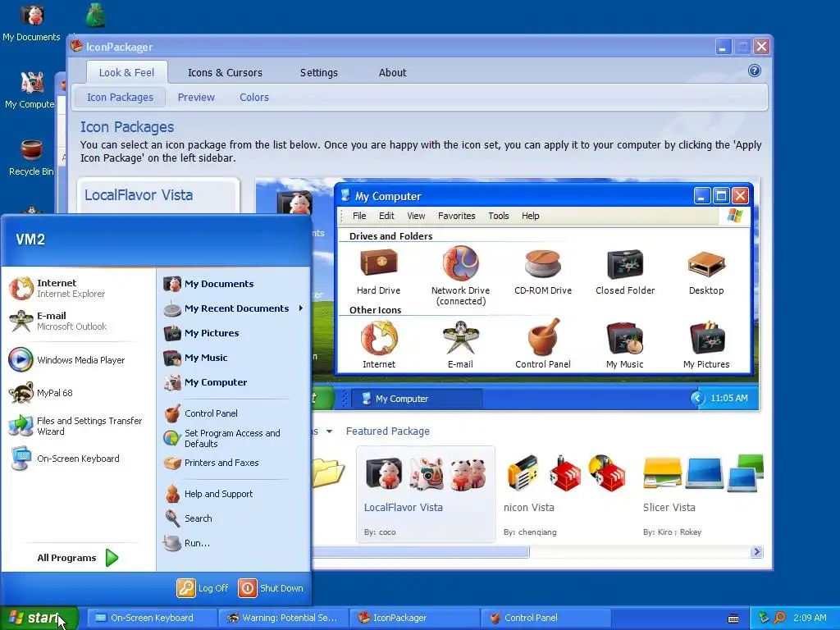This screenshot has height=630, width=840.
Task: Select the Preview subtab
Action: [x=196, y=97]
